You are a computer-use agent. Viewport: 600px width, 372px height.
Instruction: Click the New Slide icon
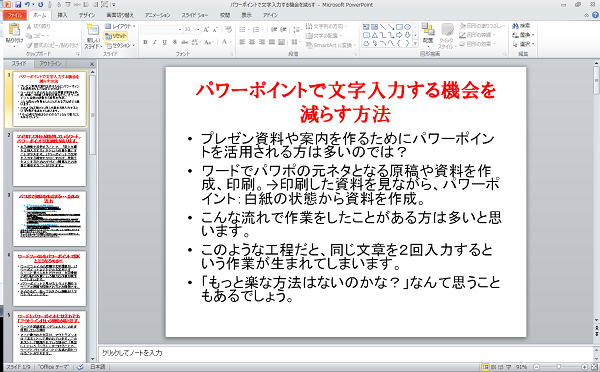pos(93,30)
